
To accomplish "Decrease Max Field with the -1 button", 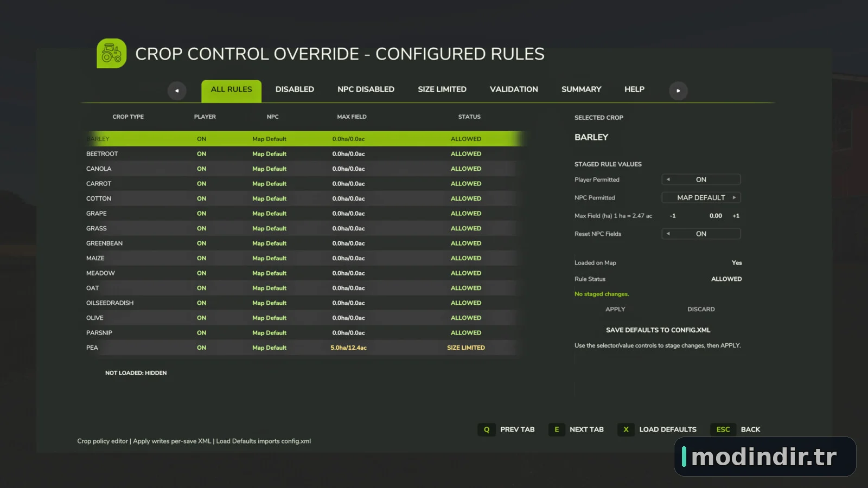I will [x=673, y=216].
